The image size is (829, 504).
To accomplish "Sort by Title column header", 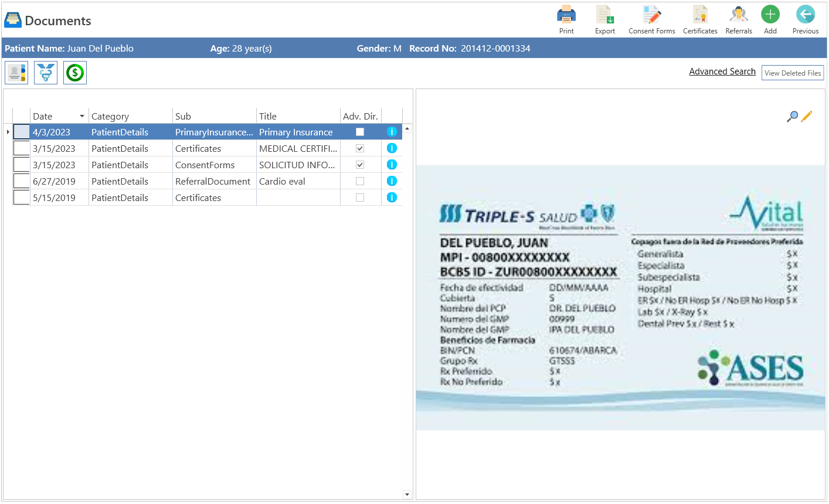I will point(298,116).
